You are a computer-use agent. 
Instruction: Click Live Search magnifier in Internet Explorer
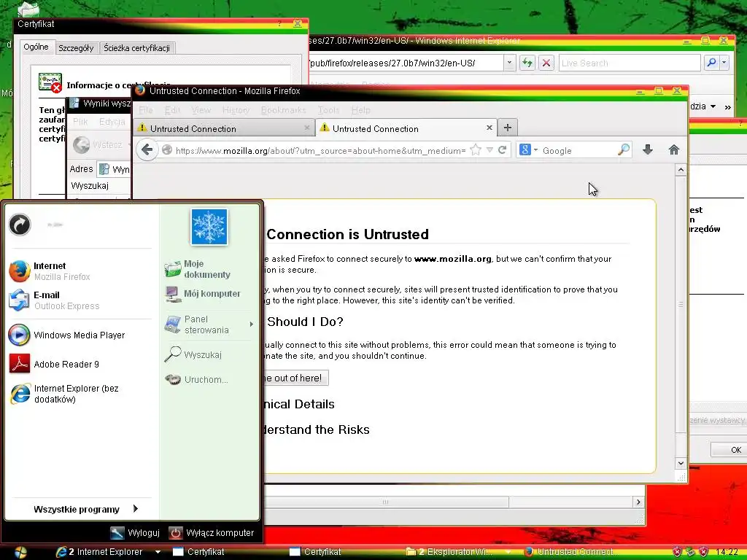(711, 63)
